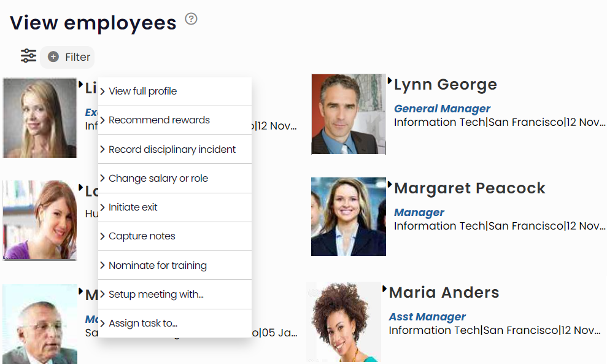Click the help question mark icon
This screenshot has height=364, width=607.
pyautogui.click(x=191, y=19)
